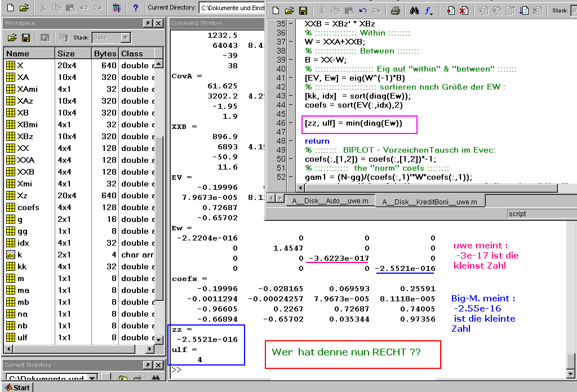This screenshot has height=392, width=577.
Task: Select the A__Disk__KreditBoni__uwe.m tab
Action: coord(429,202)
